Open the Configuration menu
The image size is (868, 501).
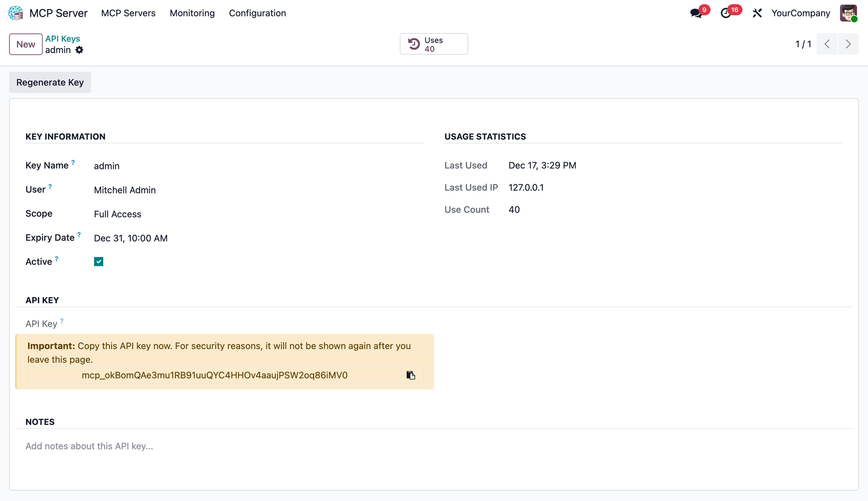(x=257, y=13)
